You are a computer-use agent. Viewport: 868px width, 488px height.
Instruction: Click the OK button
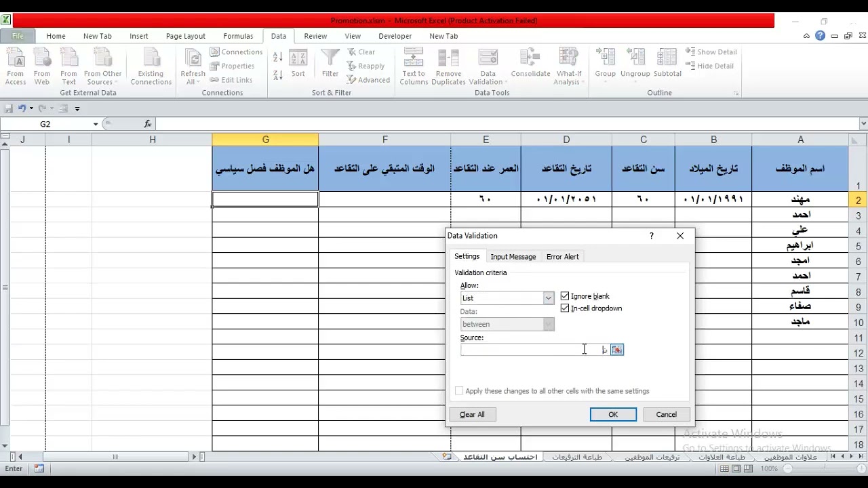(613, 415)
